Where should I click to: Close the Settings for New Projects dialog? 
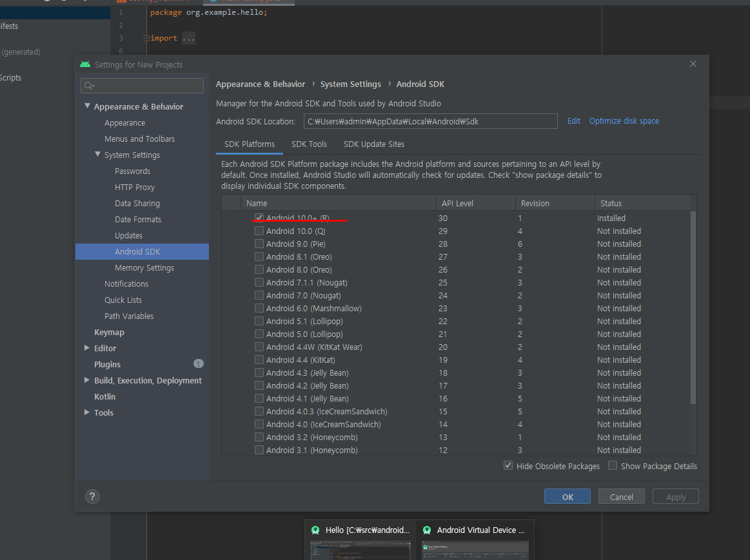point(693,64)
